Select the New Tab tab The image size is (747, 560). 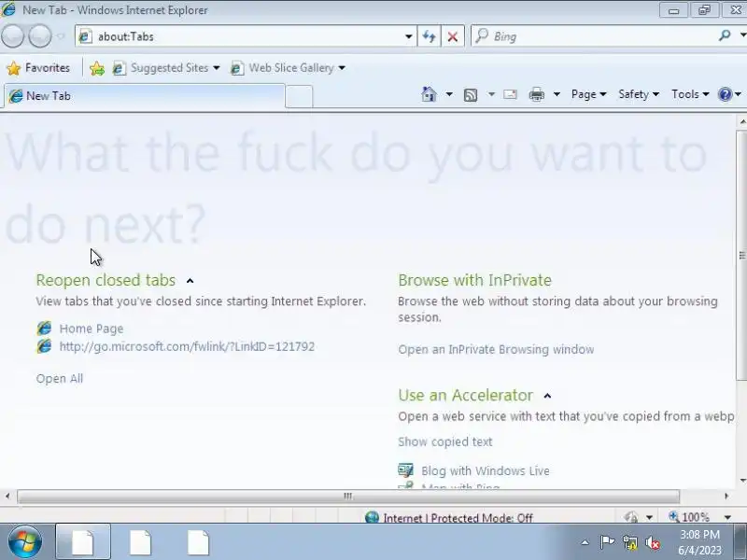(145, 96)
